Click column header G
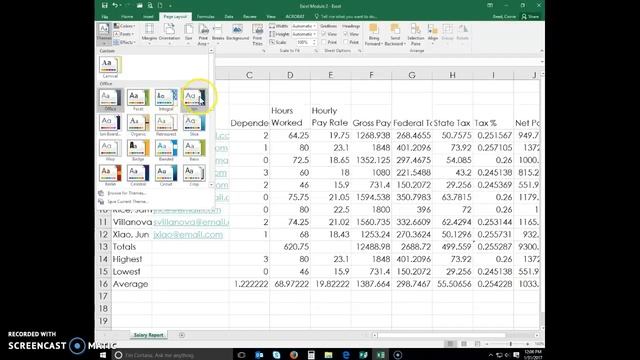640x360 pixels. (x=412, y=75)
